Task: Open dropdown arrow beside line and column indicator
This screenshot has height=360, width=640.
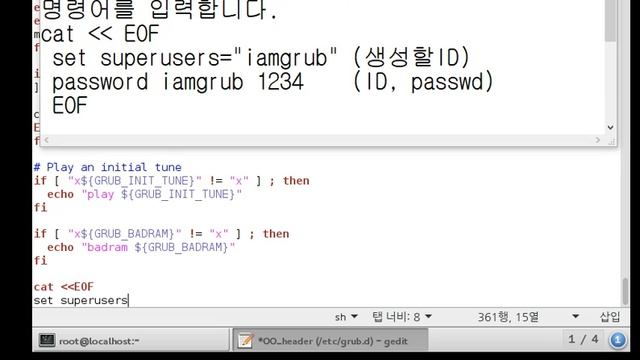Action: [x=575, y=317]
